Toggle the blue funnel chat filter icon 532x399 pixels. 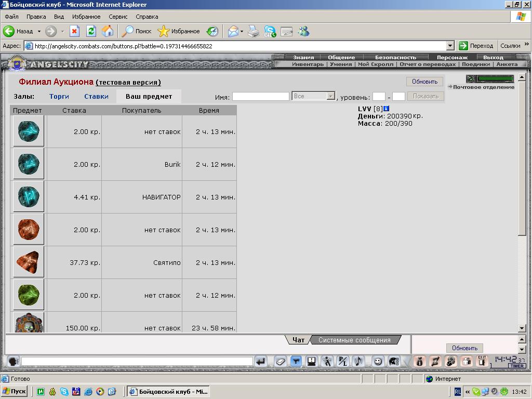(296, 362)
